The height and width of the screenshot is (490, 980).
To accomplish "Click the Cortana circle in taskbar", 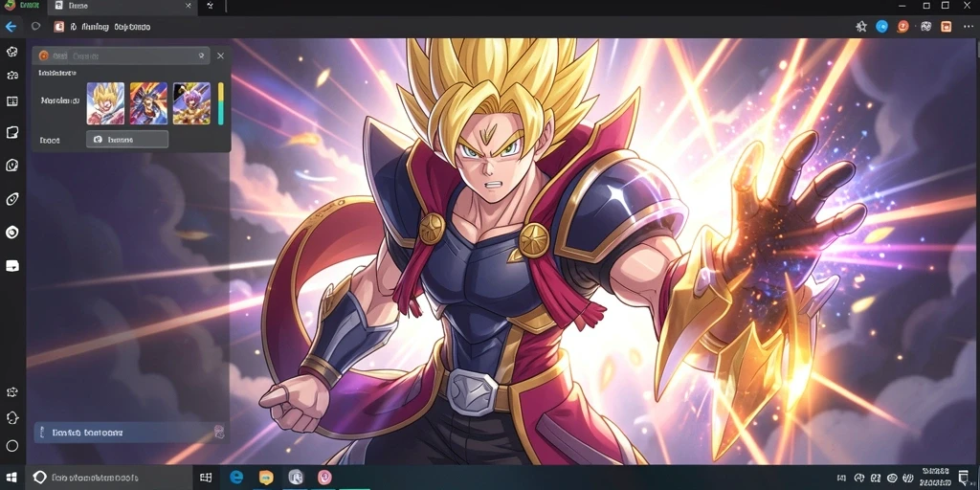I will (x=39, y=478).
